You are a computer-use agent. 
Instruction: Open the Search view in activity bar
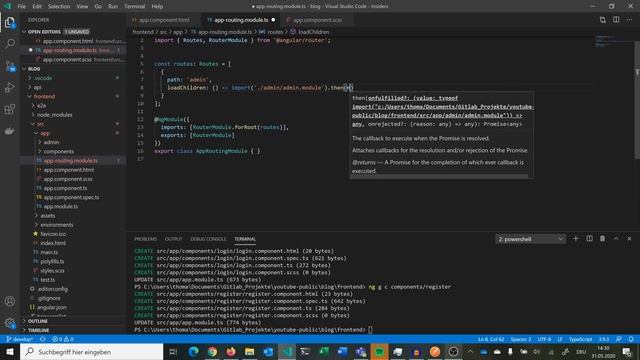[10, 43]
